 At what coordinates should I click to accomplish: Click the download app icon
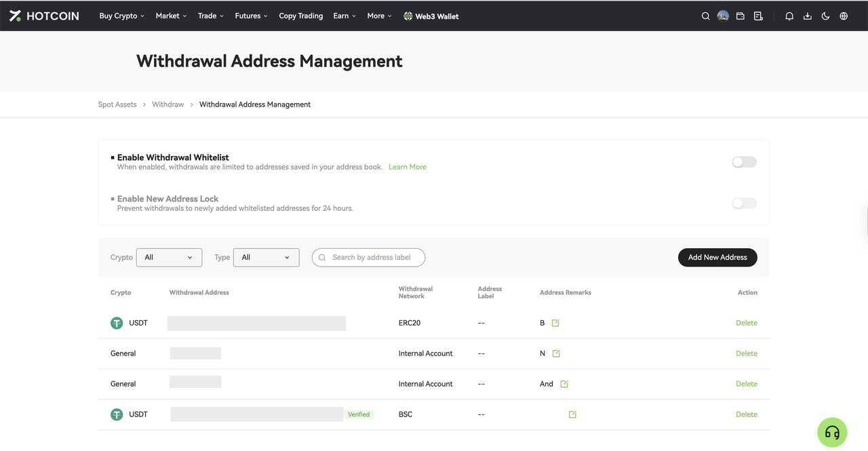[807, 16]
